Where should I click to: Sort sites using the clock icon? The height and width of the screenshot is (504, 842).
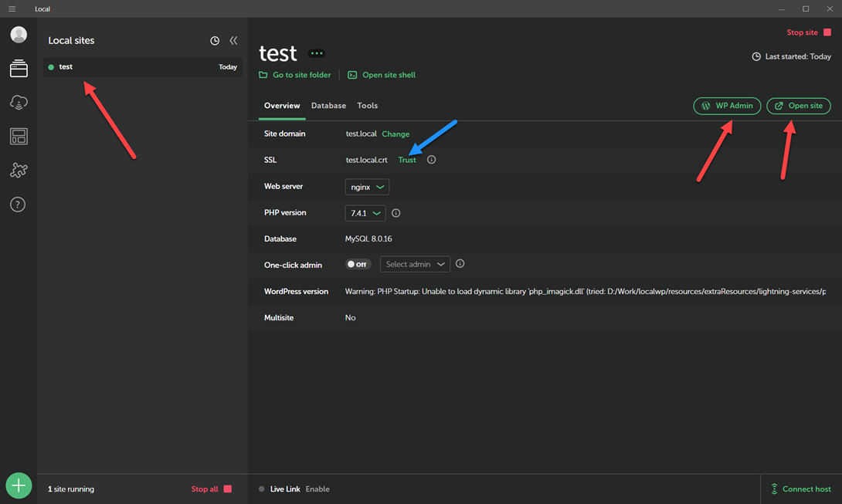(x=215, y=41)
